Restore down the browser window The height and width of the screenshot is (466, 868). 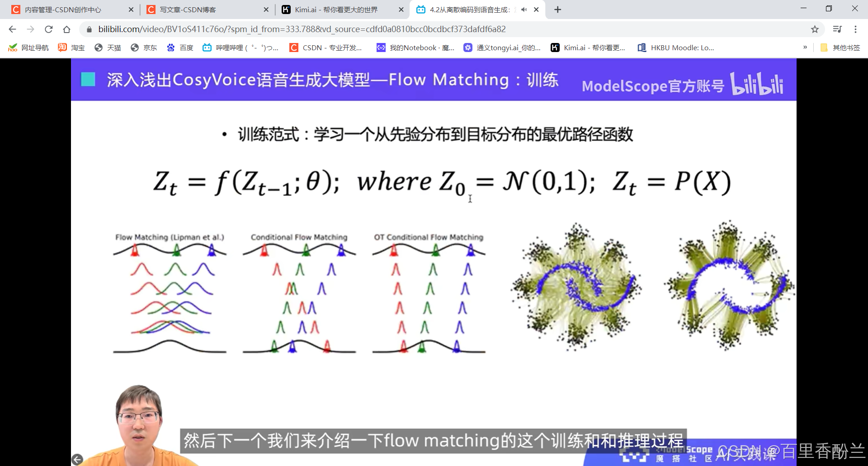(x=829, y=9)
